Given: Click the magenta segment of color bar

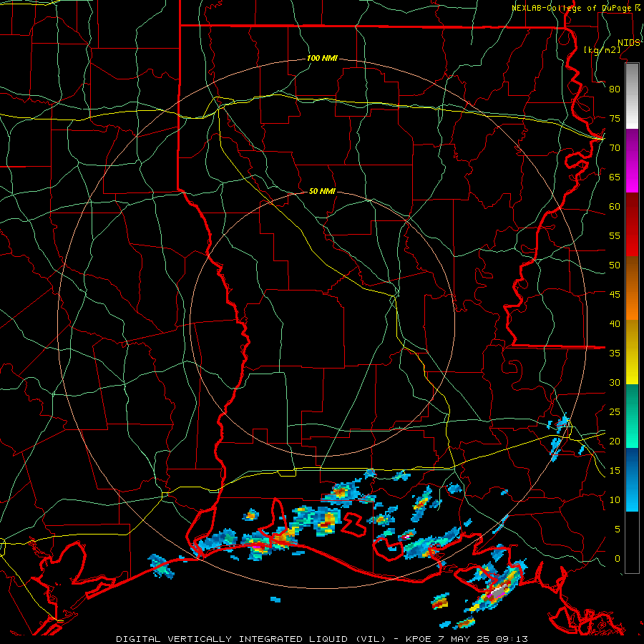Looking at the screenshot, I should 632,161.
